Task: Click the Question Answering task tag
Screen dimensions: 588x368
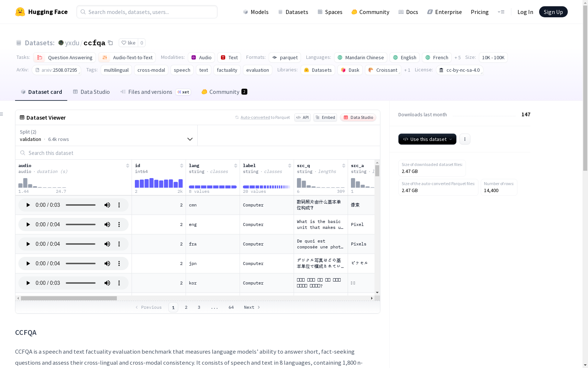Action: (x=65, y=57)
